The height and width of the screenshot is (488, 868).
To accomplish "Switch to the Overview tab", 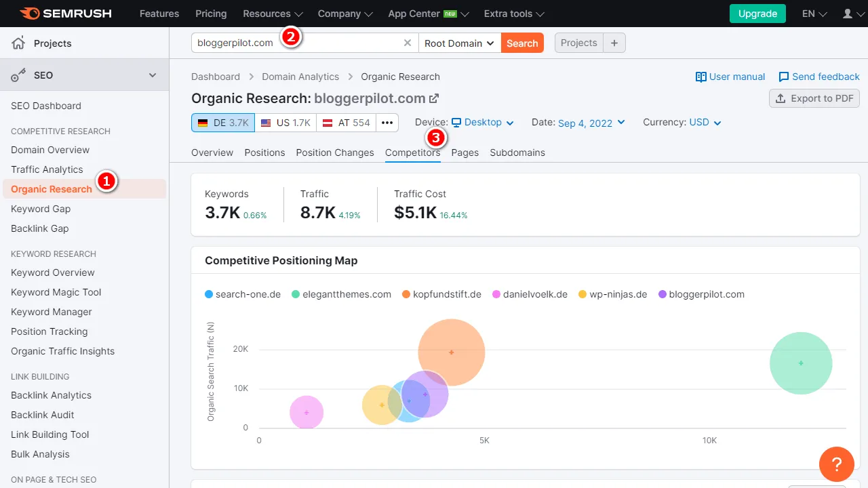I will [x=212, y=152].
